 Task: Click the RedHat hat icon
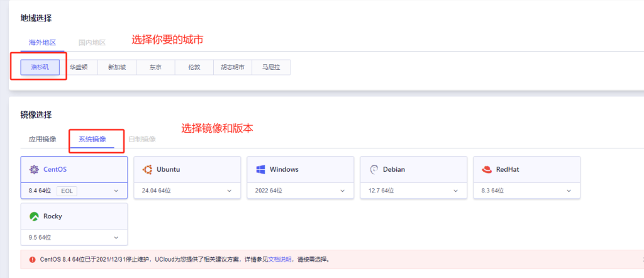pyautogui.click(x=487, y=169)
